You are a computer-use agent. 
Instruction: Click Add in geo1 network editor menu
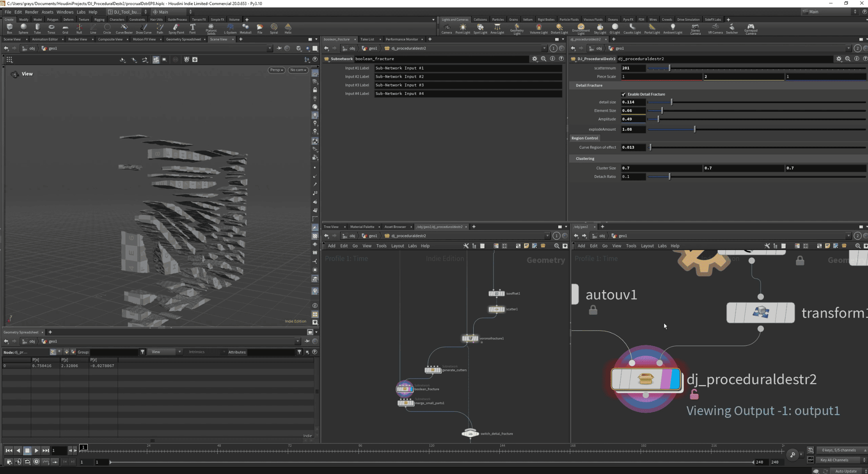(581, 246)
